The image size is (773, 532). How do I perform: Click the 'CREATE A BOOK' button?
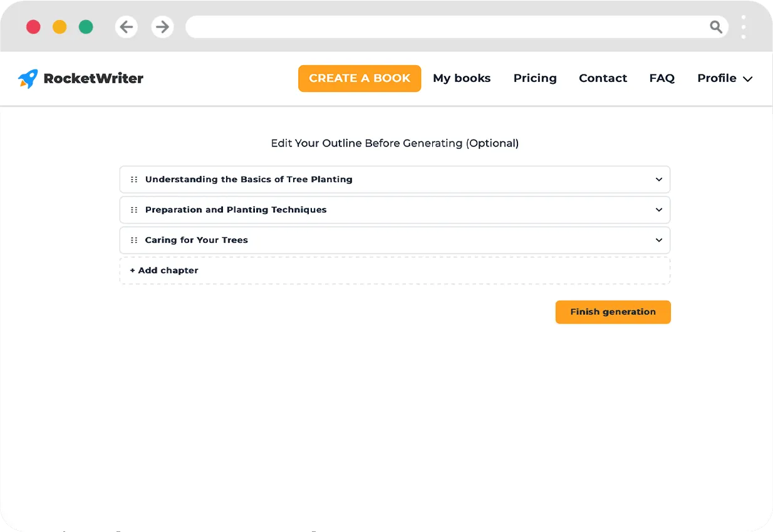(x=359, y=78)
